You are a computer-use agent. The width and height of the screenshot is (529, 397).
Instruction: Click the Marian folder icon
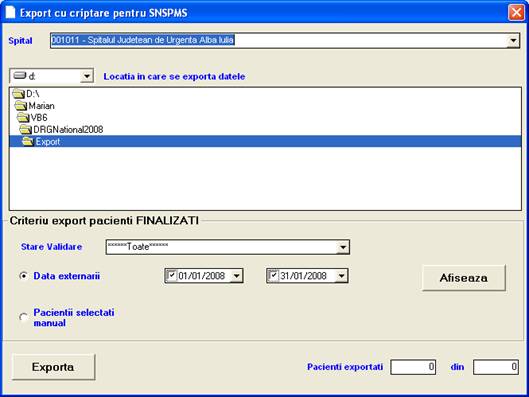(x=21, y=106)
